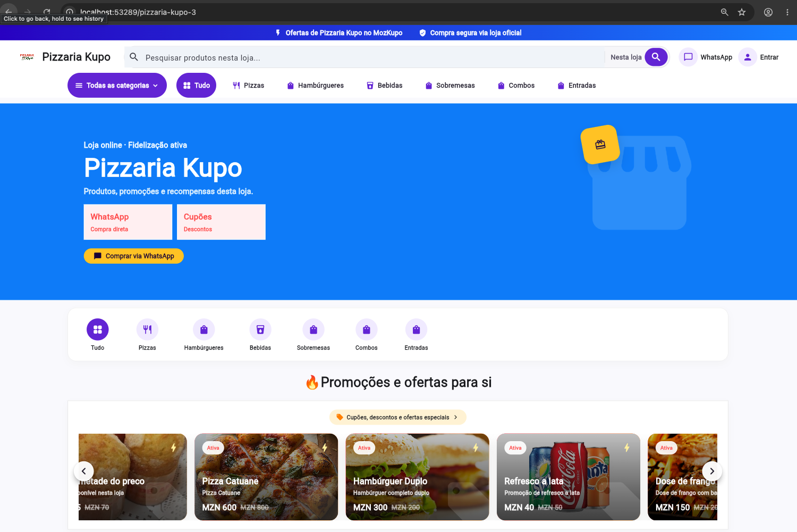The width and height of the screenshot is (797, 532).
Task: Select the Pizzas round category icon
Action: pyautogui.click(x=147, y=330)
